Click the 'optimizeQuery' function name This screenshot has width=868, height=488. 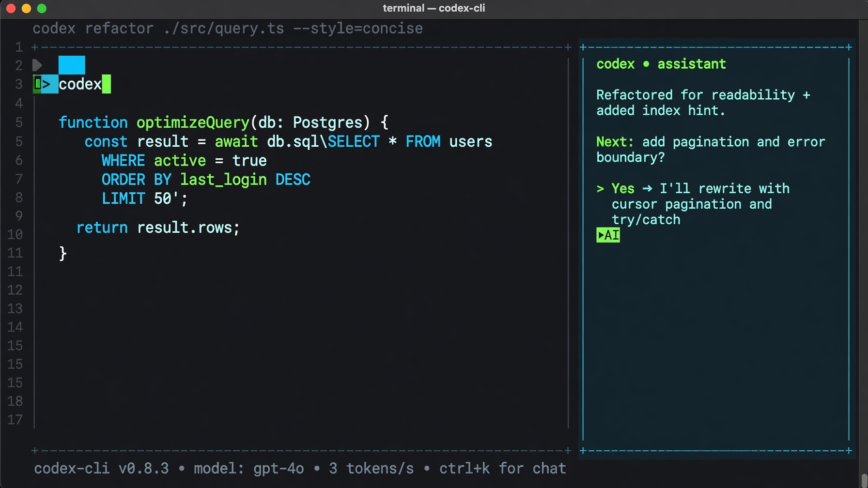(x=193, y=122)
